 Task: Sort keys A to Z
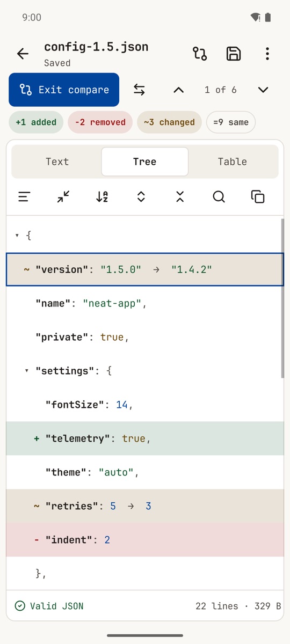point(102,197)
